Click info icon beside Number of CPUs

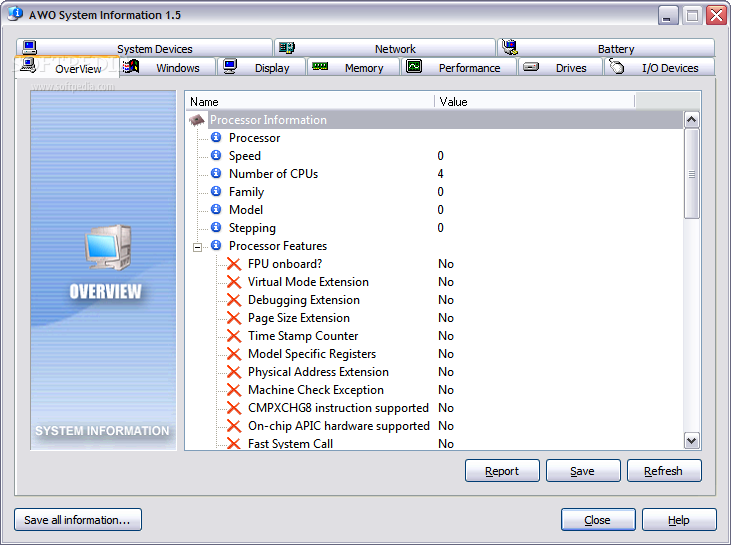[216, 173]
